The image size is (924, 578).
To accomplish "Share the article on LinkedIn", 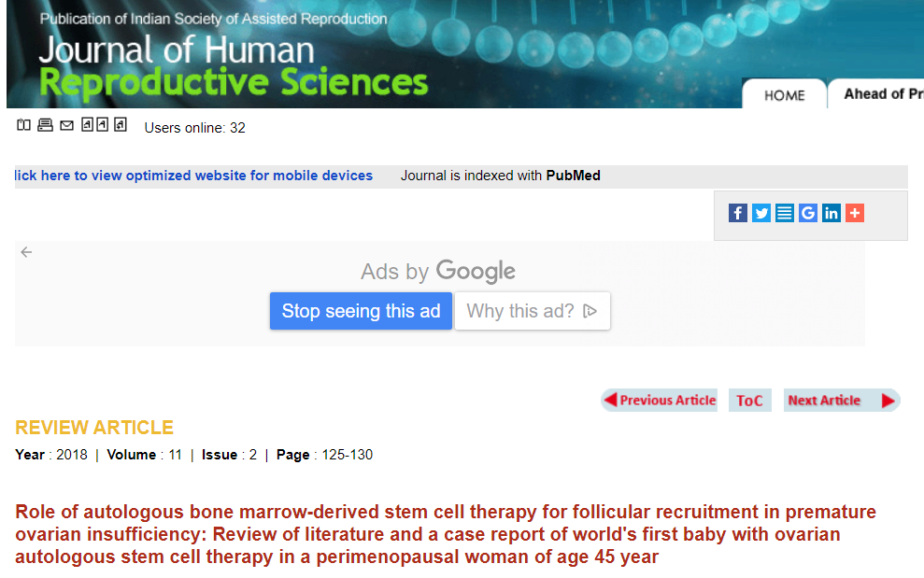I will (x=832, y=213).
